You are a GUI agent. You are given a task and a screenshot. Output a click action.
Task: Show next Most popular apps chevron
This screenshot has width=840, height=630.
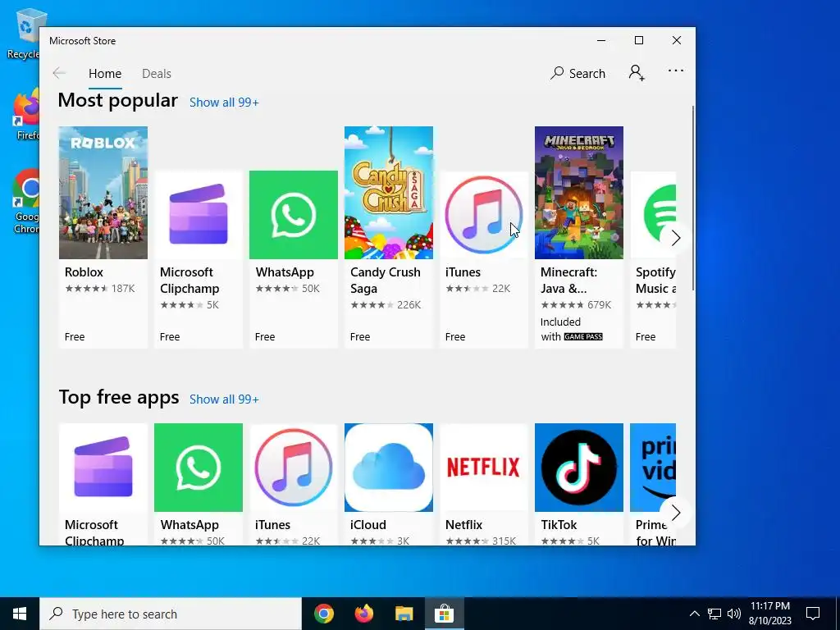tap(675, 238)
